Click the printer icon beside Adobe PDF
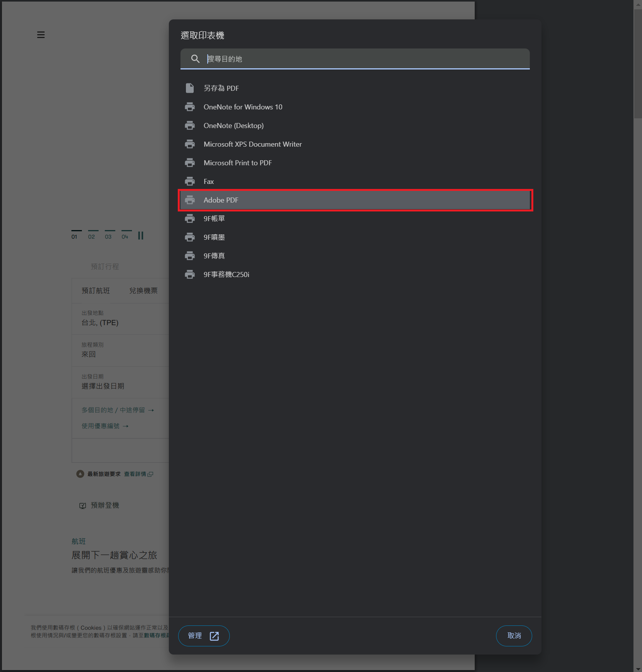Screen dimensions: 642x672 pyautogui.click(x=190, y=200)
